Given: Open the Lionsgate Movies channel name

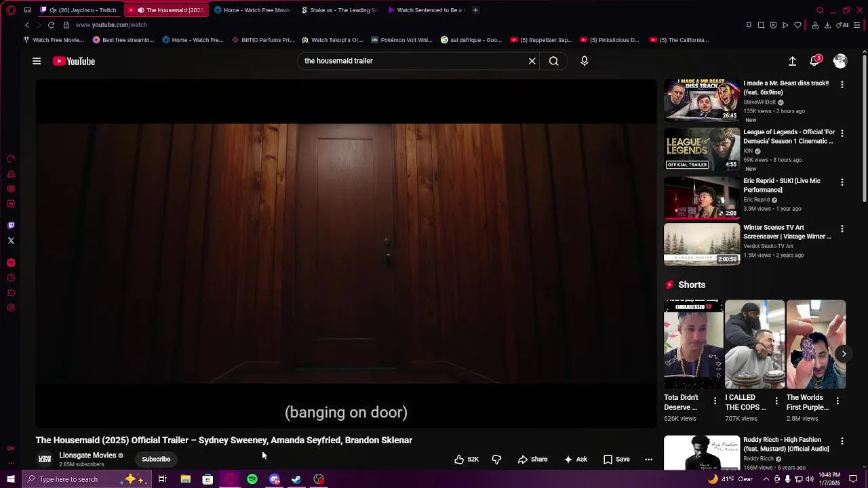Looking at the screenshot, I should click(x=87, y=455).
